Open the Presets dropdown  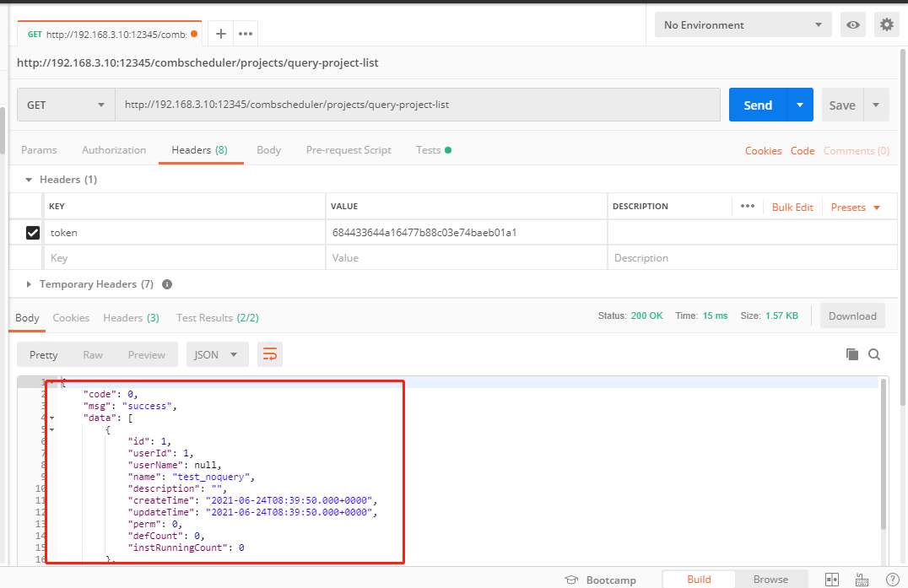pyautogui.click(x=856, y=208)
